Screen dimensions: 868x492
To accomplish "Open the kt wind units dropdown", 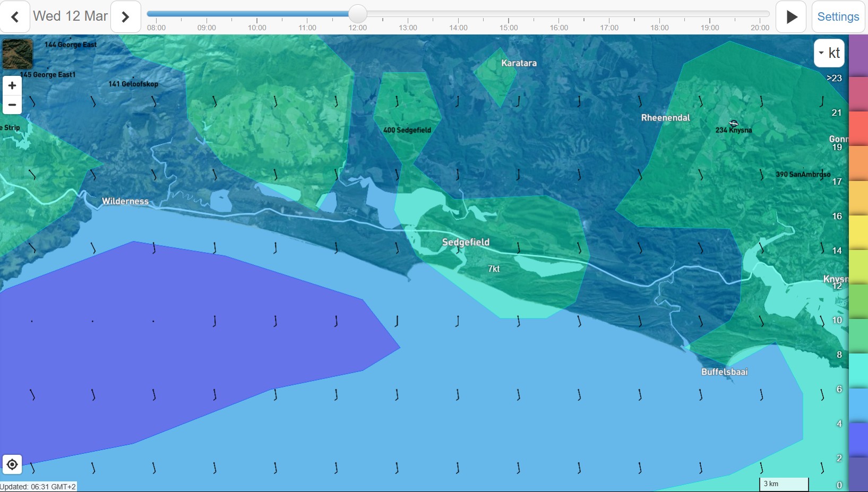I will point(829,53).
